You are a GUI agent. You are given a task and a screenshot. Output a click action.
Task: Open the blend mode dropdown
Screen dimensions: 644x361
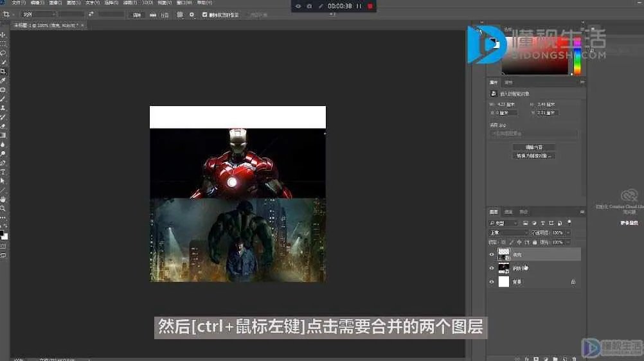pyautogui.click(x=508, y=233)
